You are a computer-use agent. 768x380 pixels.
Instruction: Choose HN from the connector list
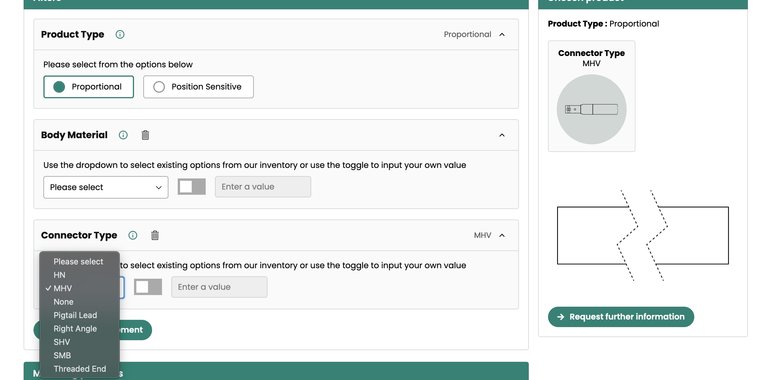click(79, 275)
